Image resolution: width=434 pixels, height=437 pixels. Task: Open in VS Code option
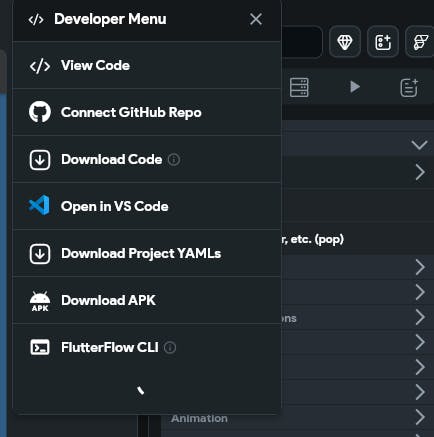tap(147, 206)
